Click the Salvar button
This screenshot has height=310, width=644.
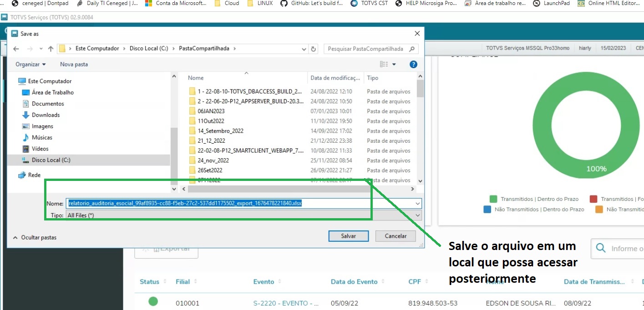[x=348, y=236]
